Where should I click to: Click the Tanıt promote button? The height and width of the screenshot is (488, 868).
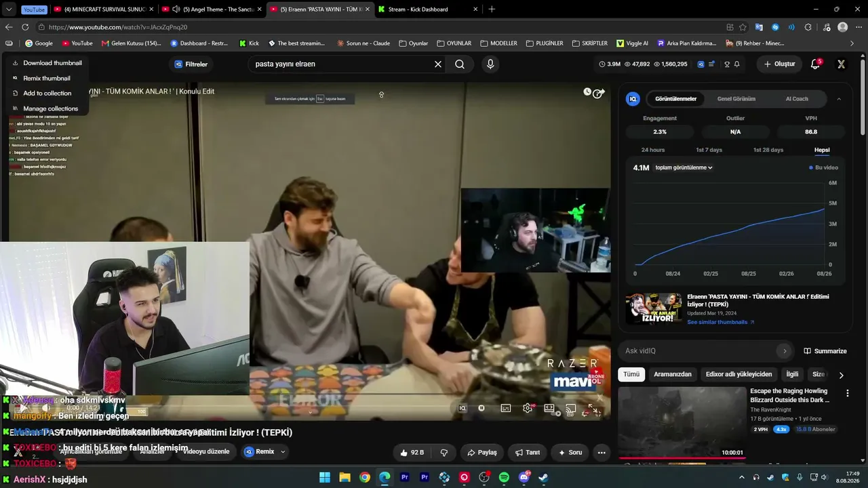click(528, 452)
